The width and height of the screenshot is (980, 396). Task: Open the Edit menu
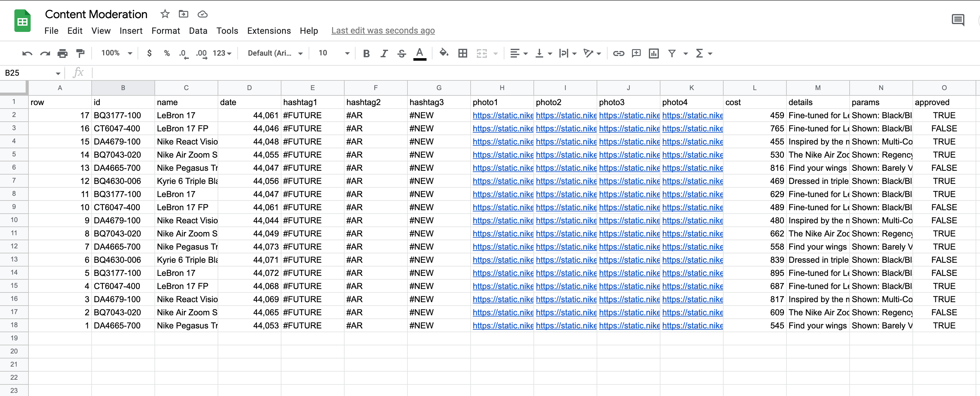tap(75, 31)
